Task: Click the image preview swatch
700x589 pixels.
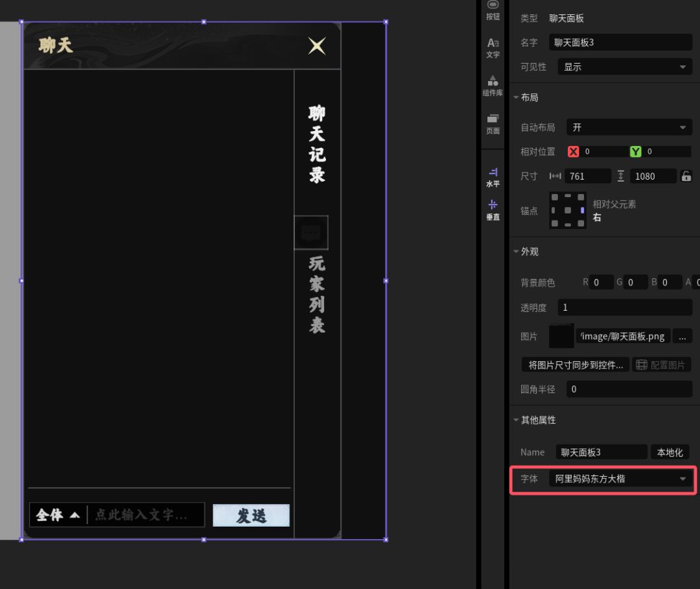Action: [x=561, y=336]
